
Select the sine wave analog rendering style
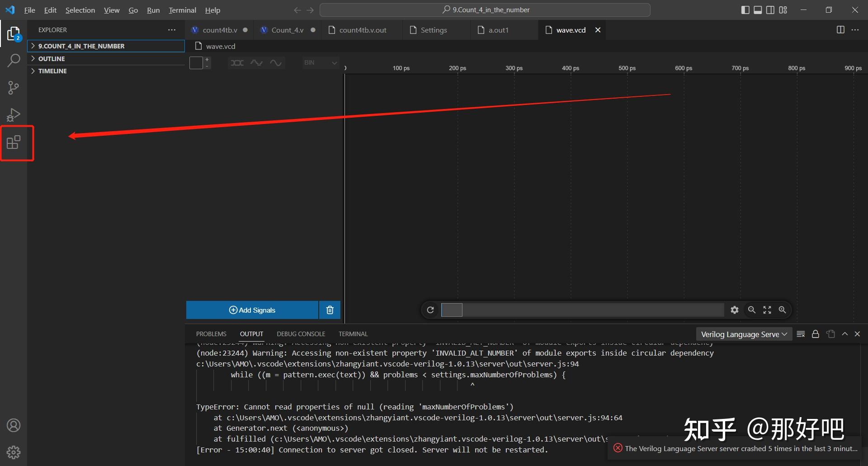click(x=276, y=62)
